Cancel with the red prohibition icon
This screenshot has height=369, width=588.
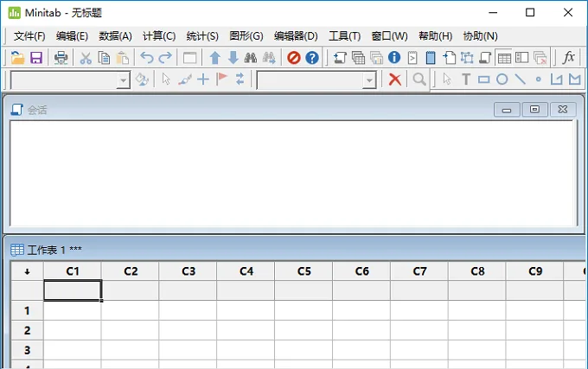click(294, 58)
